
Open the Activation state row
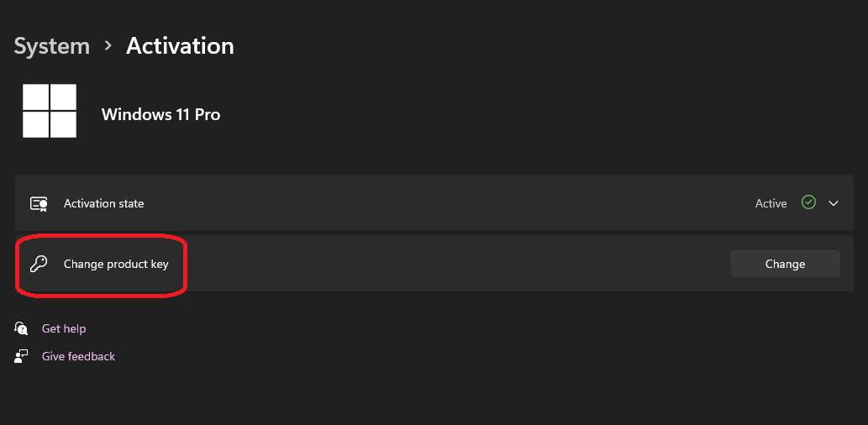pyautogui.click(x=420, y=203)
